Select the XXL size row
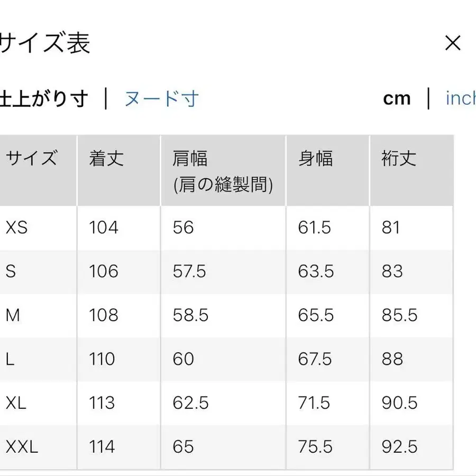This screenshot has height=476, width=476. click(x=22, y=446)
